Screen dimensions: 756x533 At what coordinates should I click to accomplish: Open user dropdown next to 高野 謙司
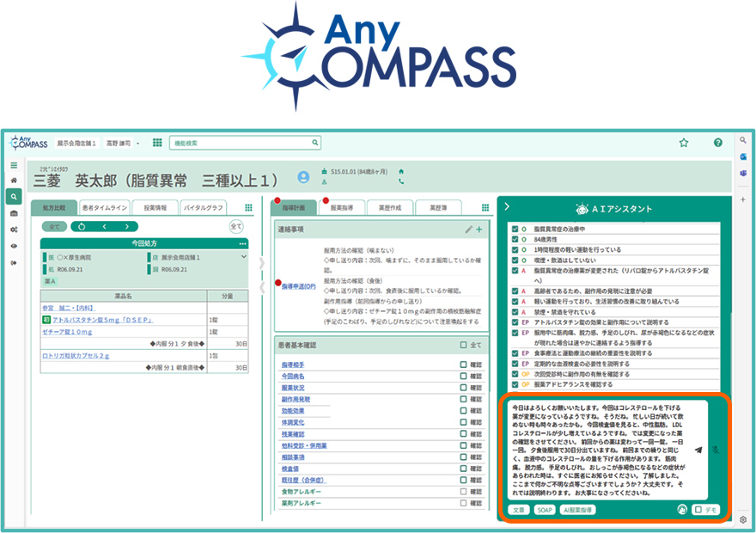(x=138, y=144)
